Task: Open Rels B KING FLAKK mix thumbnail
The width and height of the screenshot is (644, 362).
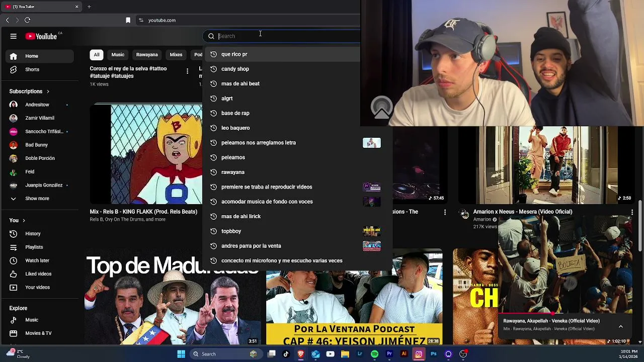Action: coord(146,154)
